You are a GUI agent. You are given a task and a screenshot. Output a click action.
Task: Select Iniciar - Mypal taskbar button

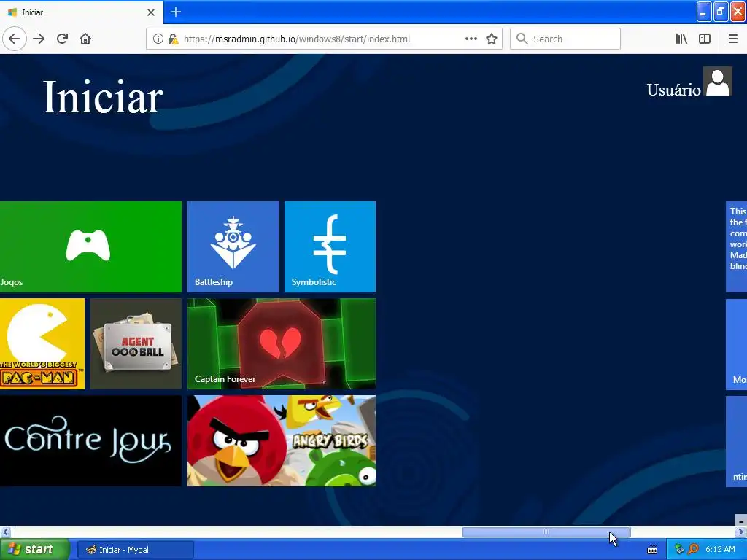pos(135,550)
